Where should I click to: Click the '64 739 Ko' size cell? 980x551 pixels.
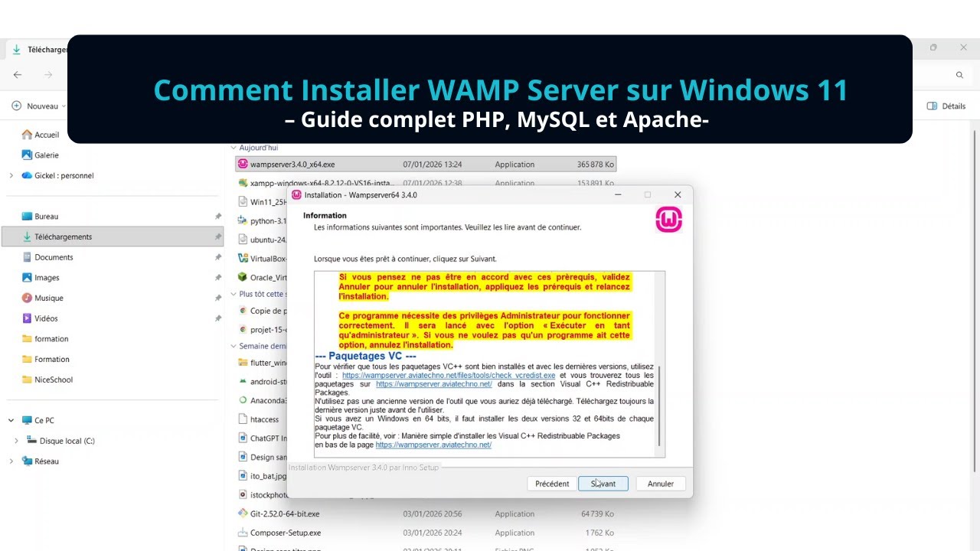(x=596, y=514)
